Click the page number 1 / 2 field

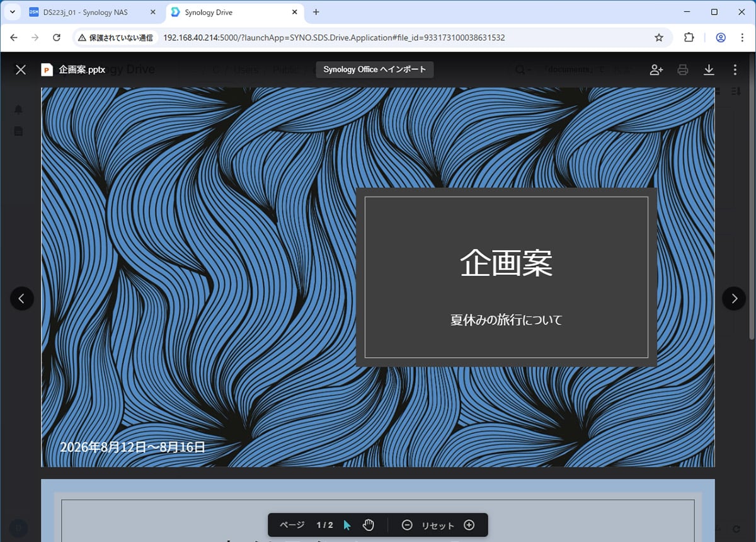click(x=324, y=525)
